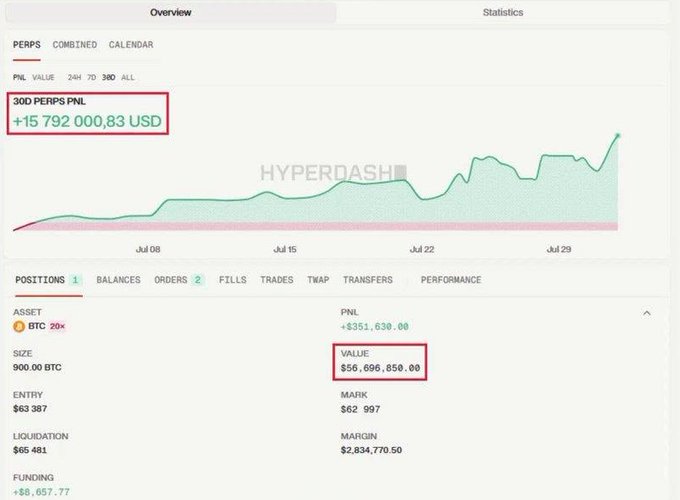Collapse the BTC position details chevron
This screenshot has height=500, width=680.
coord(647,313)
